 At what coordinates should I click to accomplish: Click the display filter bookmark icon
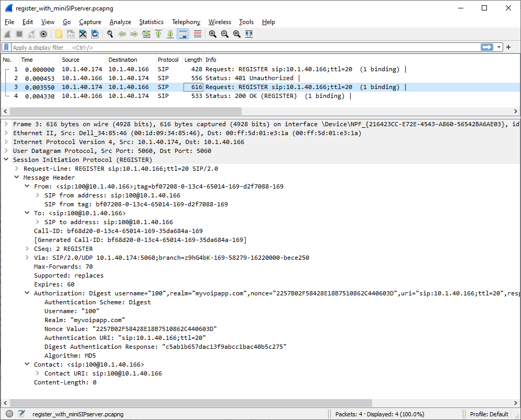pos(6,47)
